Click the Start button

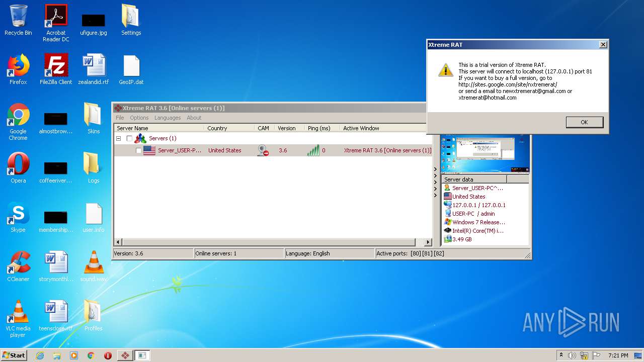pyautogui.click(x=14, y=355)
